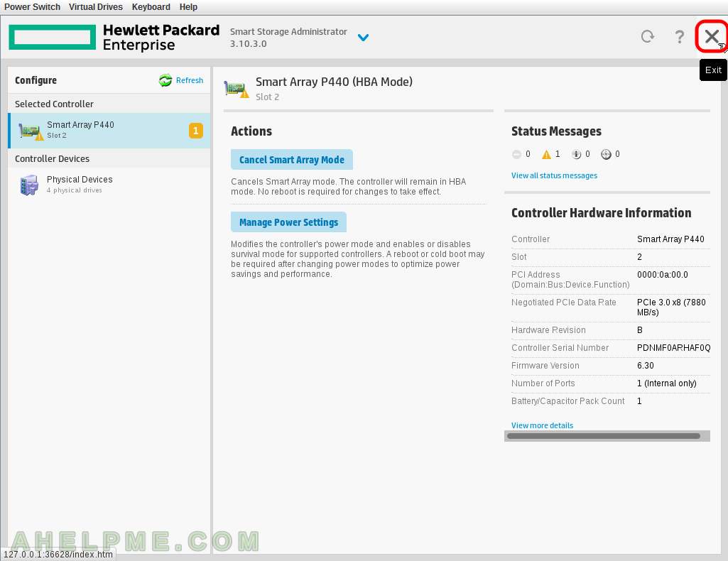This screenshot has height=561, width=728.
Task: Open the Keyboard menu
Action: pyautogui.click(x=151, y=7)
